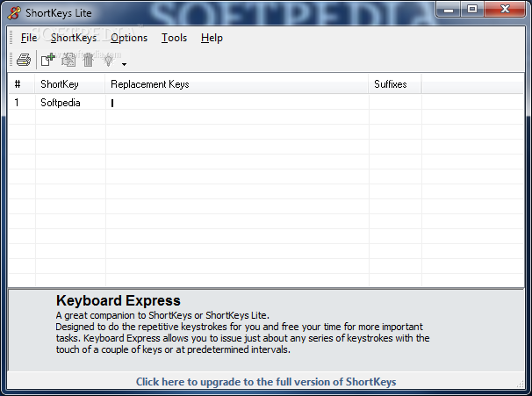Image resolution: width=532 pixels, height=396 pixels.
Task: Open the File menu
Action: point(29,38)
